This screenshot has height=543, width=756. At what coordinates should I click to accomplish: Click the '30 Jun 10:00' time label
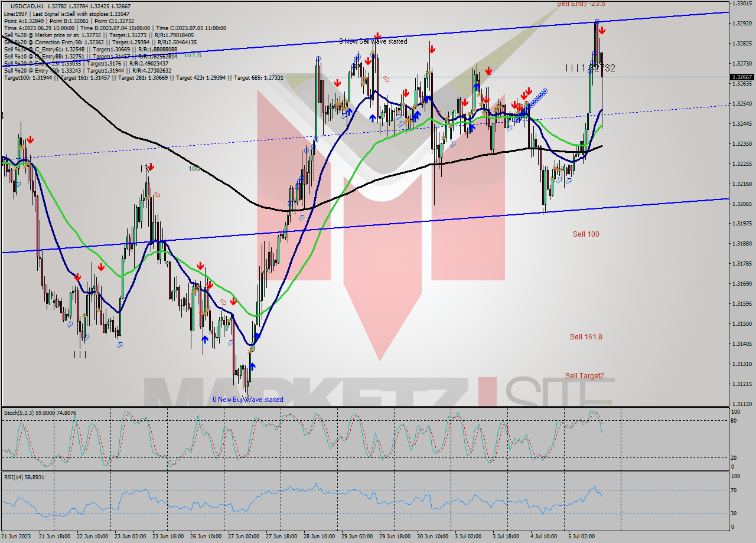434,537
